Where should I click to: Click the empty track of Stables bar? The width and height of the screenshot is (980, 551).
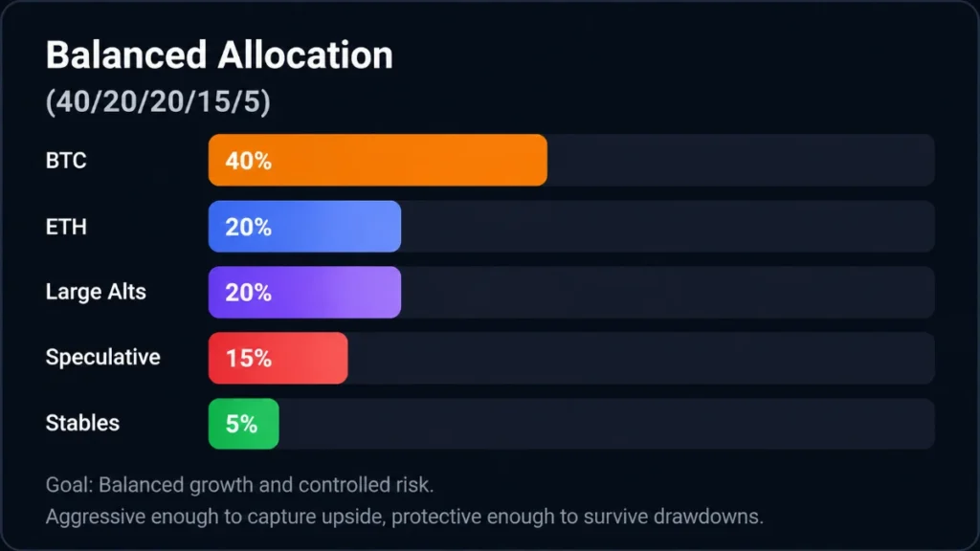click(x=607, y=424)
